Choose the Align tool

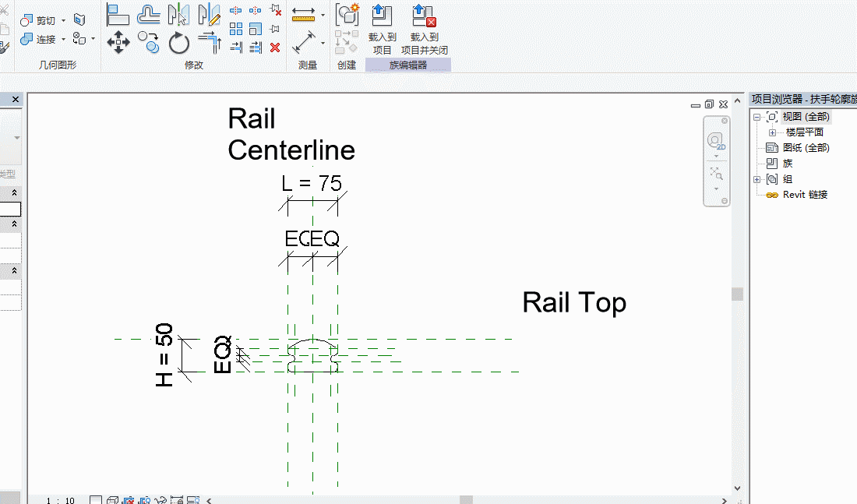tap(118, 15)
